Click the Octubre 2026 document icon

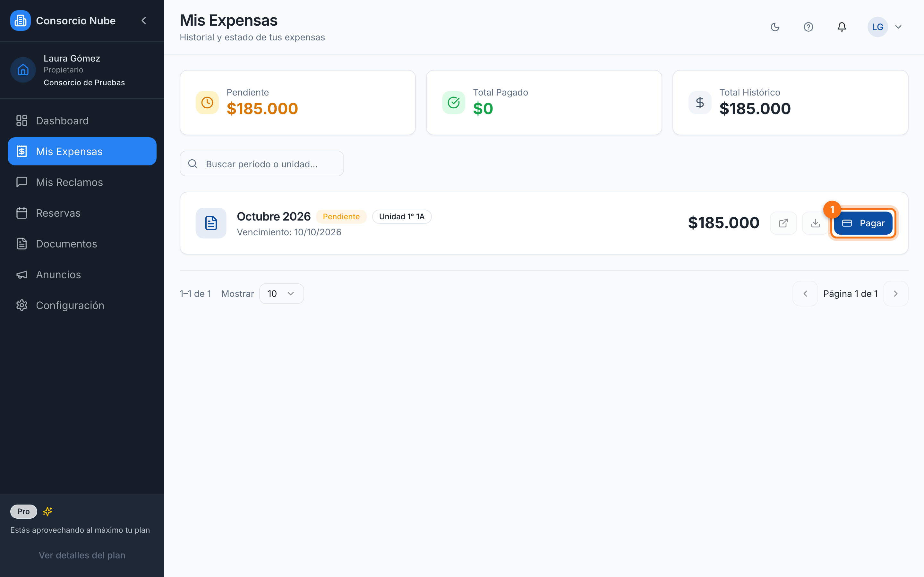tap(211, 223)
